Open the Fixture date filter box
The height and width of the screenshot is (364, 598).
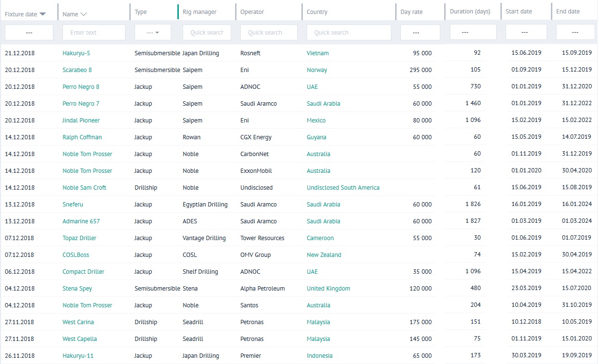coord(29,33)
